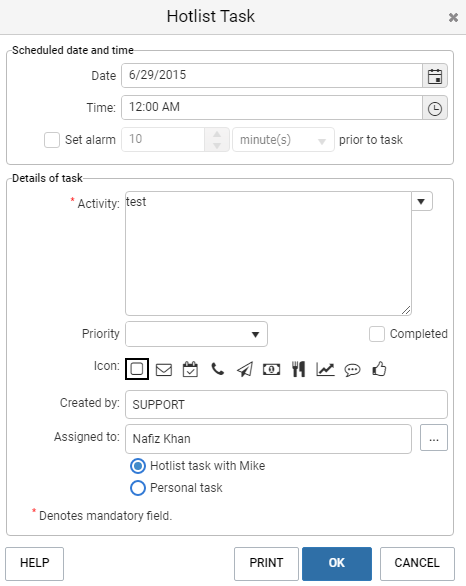Choose the paper plane task icon
Screen dimensions: 466x586
(245, 369)
